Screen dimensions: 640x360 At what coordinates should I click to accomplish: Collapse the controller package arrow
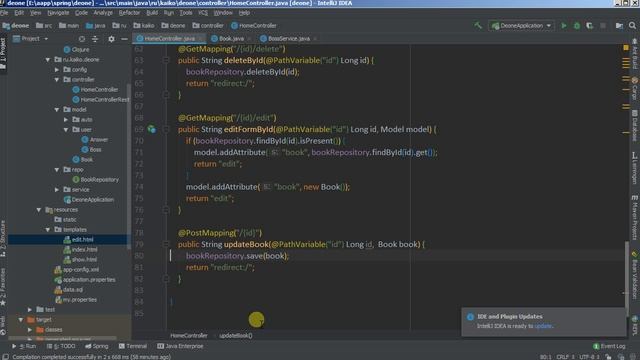point(57,80)
